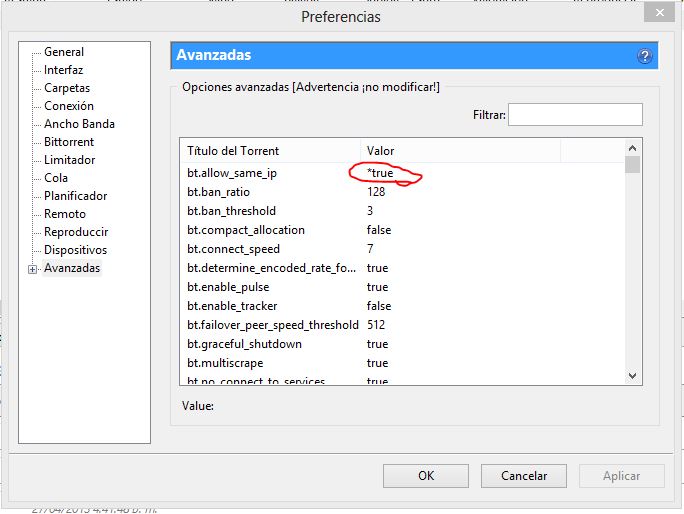This screenshot has height=514, width=684.
Task: Open the Avanzadas help question-mark icon
Action: pos(645,56)
